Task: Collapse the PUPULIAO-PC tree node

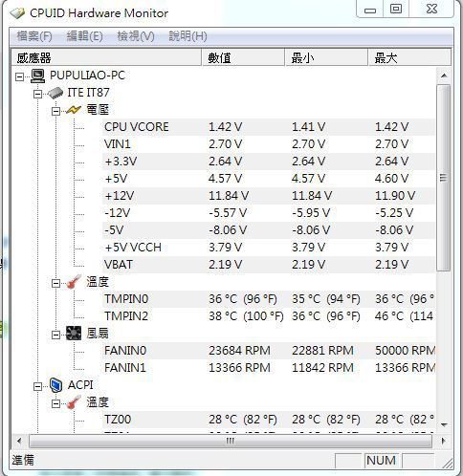Action: click(x=20, y=76)
